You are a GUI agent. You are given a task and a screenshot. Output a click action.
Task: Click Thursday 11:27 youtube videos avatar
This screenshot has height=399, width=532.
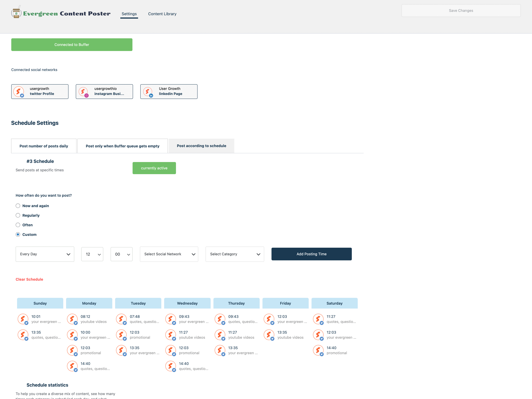(220, 335)
